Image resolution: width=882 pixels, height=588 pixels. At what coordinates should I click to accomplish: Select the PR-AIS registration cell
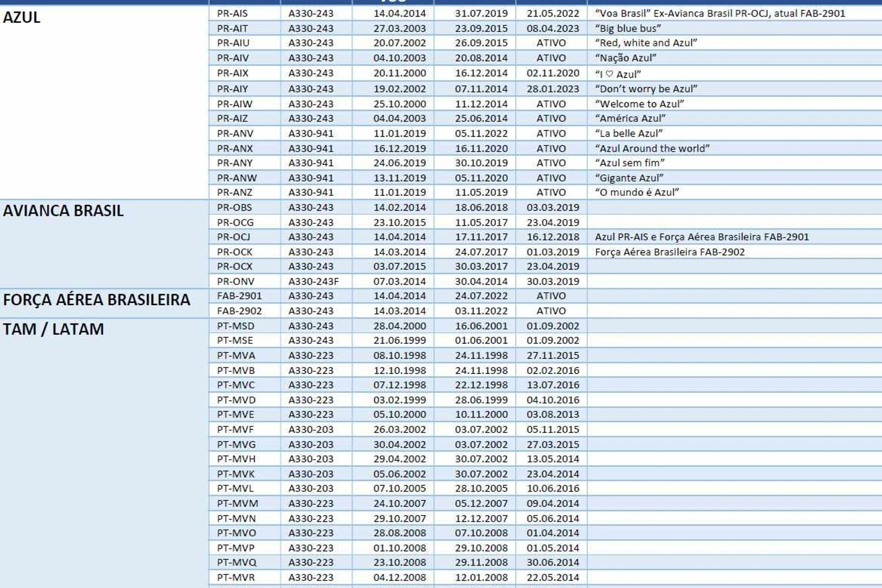tap(245, 13)
